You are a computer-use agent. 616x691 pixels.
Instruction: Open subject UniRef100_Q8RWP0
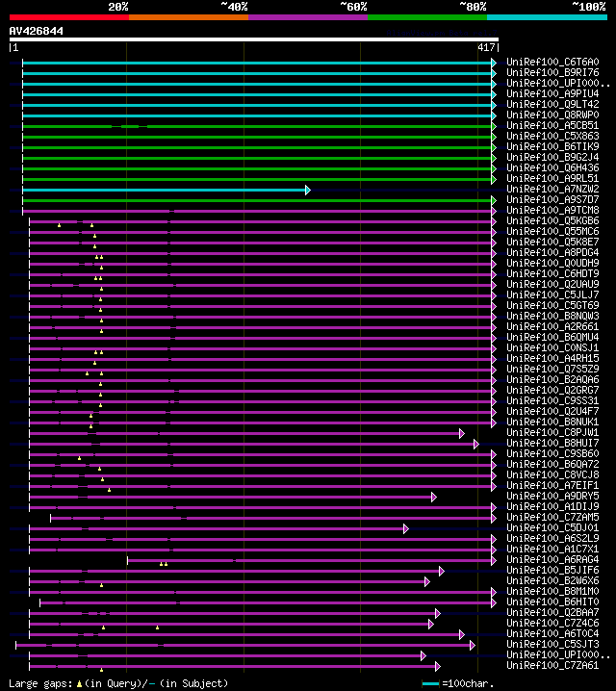click(x=552, y=115)
